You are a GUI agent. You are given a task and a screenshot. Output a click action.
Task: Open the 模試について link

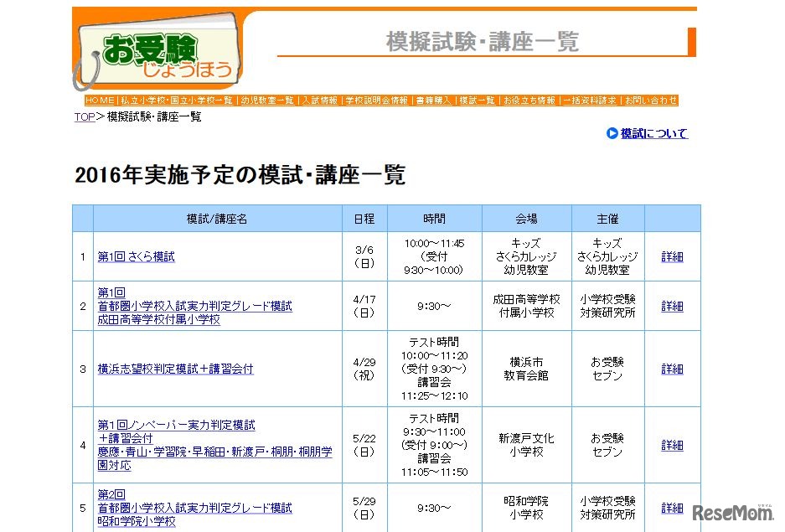(653, 132)
